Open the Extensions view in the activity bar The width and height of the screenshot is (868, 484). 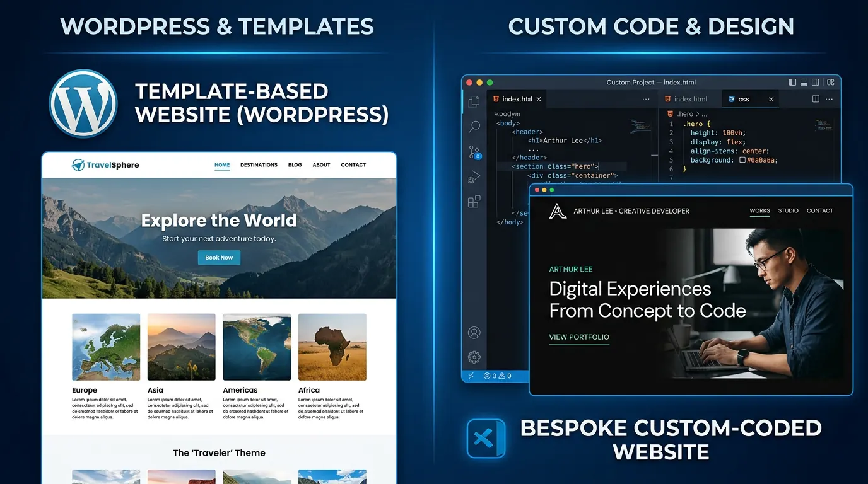click(474, 202)
